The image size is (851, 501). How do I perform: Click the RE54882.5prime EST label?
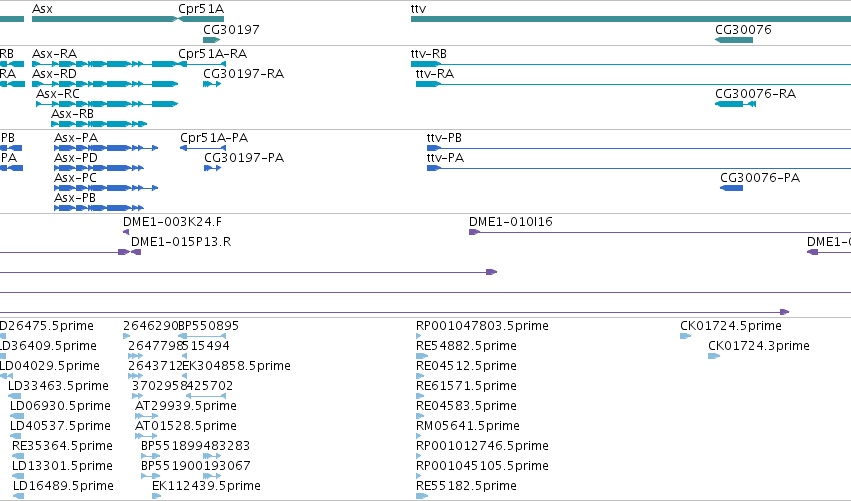tap(466, 346)
